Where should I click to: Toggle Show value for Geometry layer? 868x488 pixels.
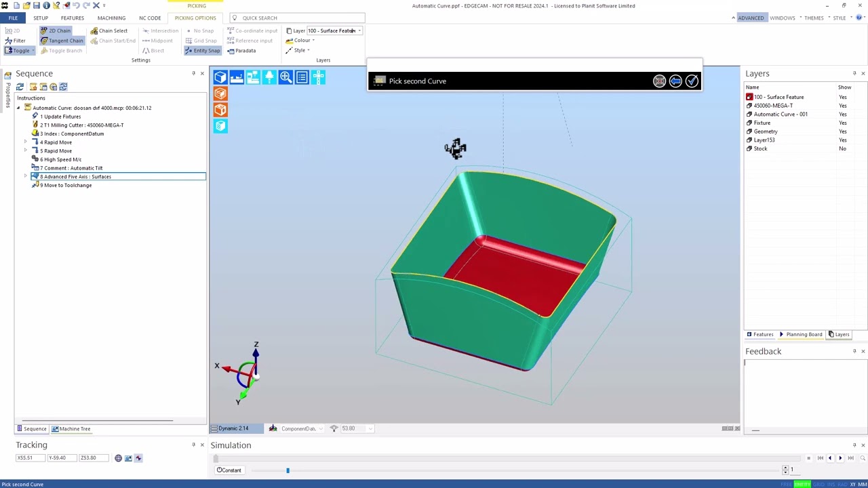(842, 131)
